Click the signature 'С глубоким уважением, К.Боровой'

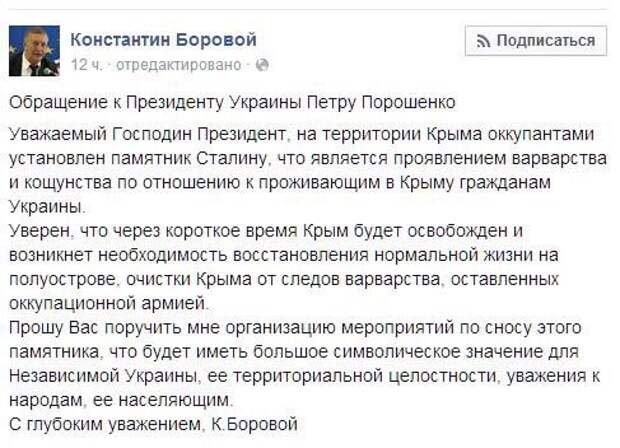153,424
